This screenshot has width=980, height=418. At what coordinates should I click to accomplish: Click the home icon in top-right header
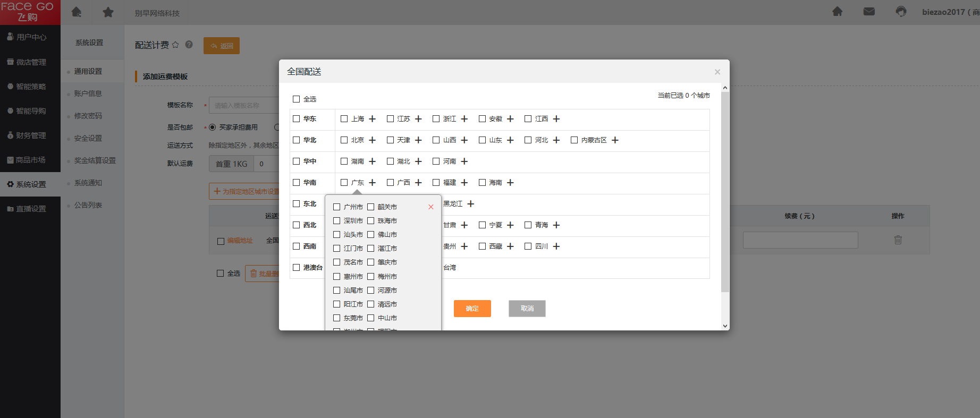(837, 12)
